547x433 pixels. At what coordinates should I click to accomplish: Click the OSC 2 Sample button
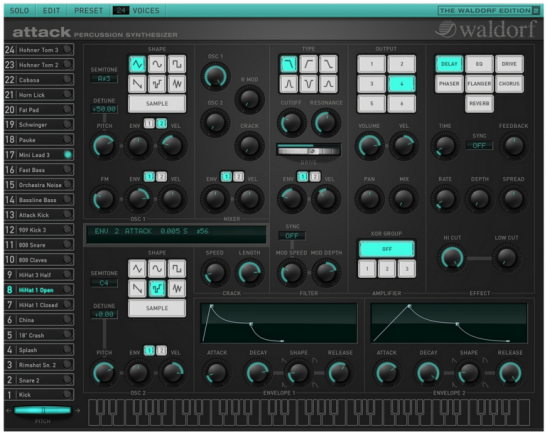coord(157,308)
